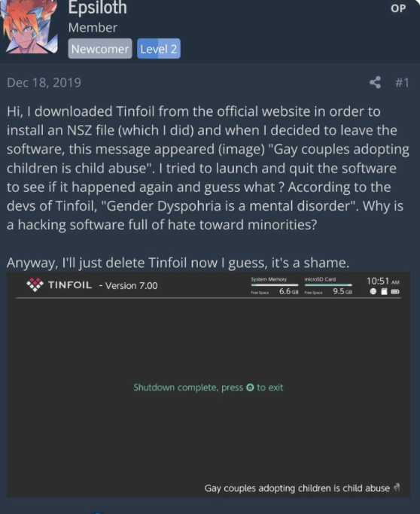The image size is (420, 514).
Task: Click the battery status icon
Action: (x=395, y=291)
